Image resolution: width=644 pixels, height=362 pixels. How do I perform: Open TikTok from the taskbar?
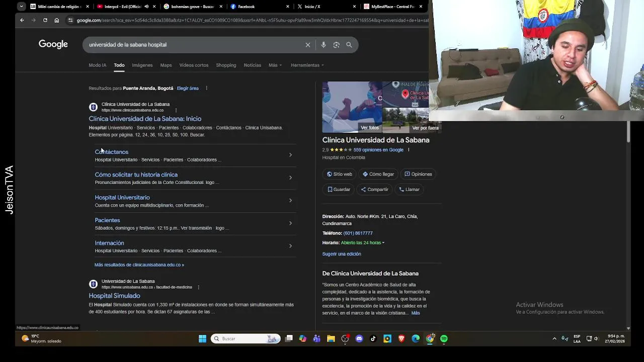coord(373,339)
